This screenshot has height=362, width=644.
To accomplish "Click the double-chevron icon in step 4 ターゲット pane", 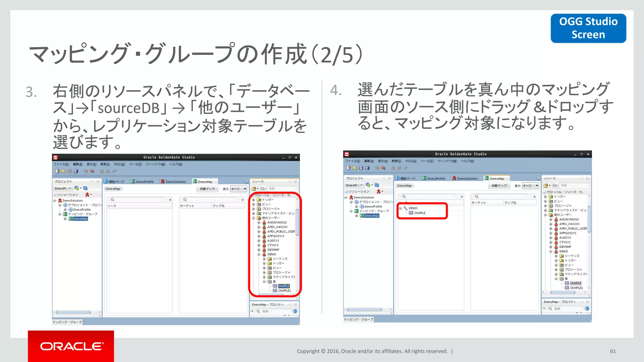I will point(534,197).
